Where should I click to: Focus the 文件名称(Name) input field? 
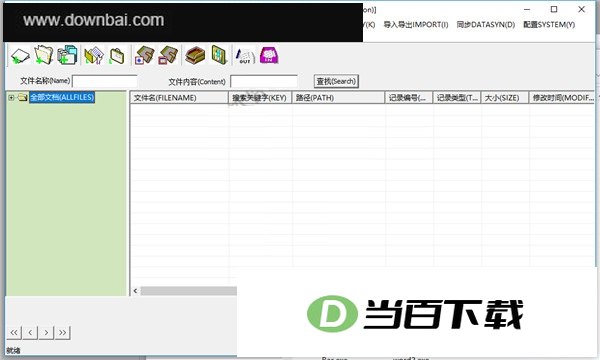point(105,81)
